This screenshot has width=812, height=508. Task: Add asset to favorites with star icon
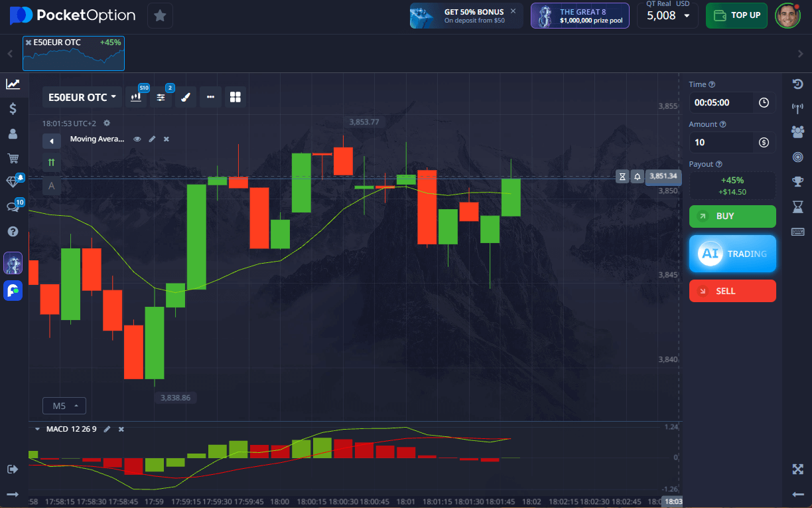(x=160, y=15)
